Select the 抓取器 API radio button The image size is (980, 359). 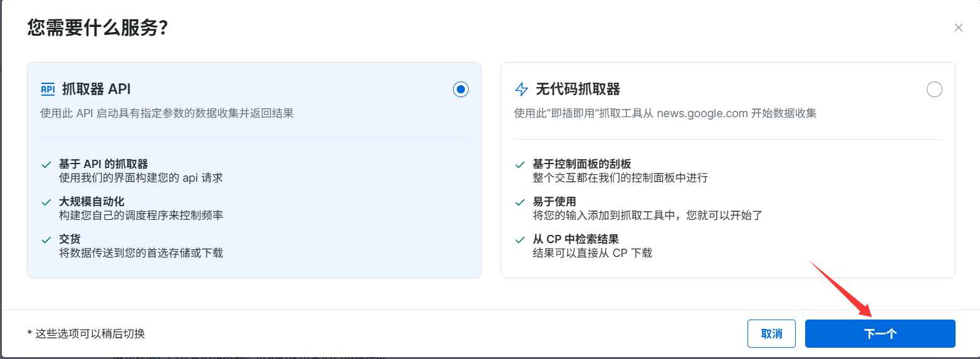tap(461, 90)
